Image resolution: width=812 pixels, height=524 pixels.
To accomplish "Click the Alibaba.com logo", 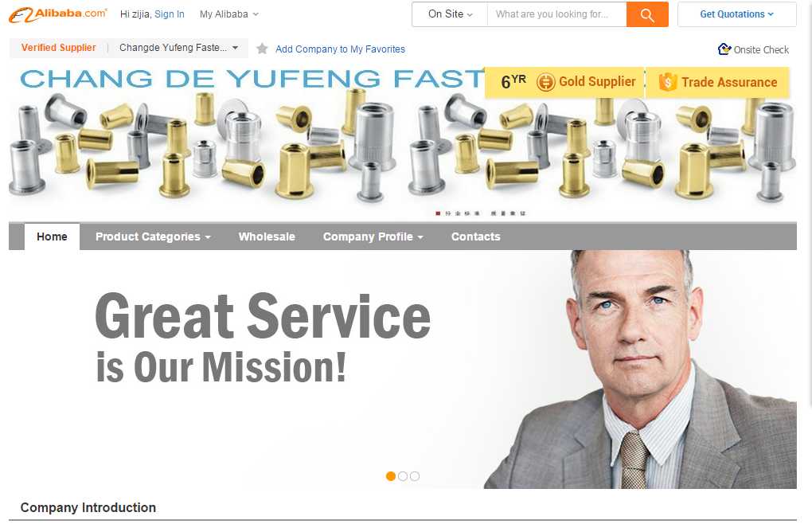I will point(58,14).
